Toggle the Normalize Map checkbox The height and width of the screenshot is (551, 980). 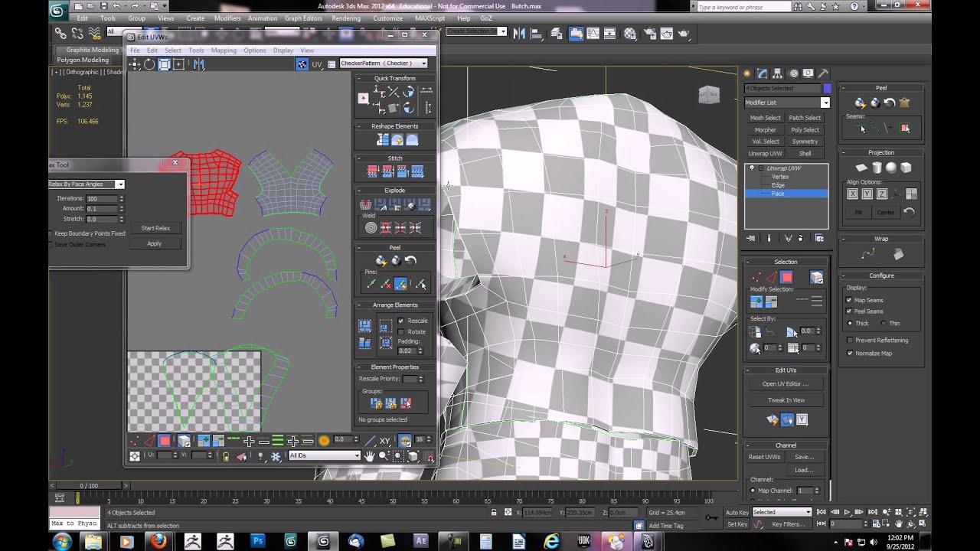[x=849, y=353]
